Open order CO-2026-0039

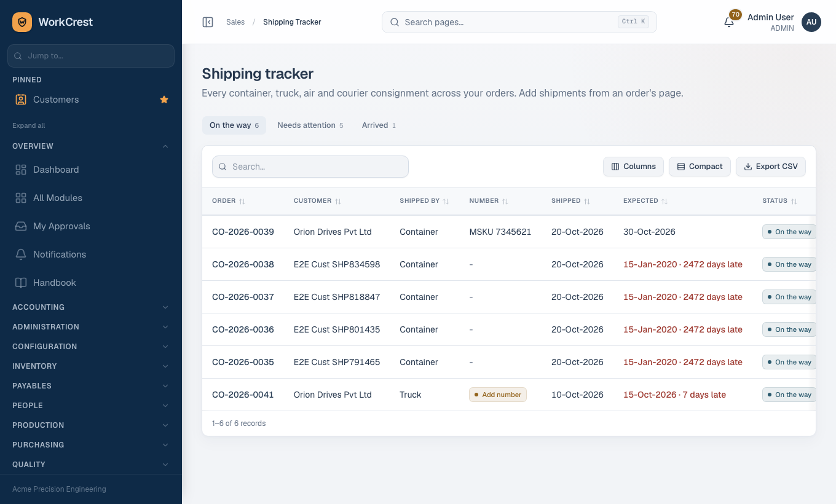(x=243, y=232)
